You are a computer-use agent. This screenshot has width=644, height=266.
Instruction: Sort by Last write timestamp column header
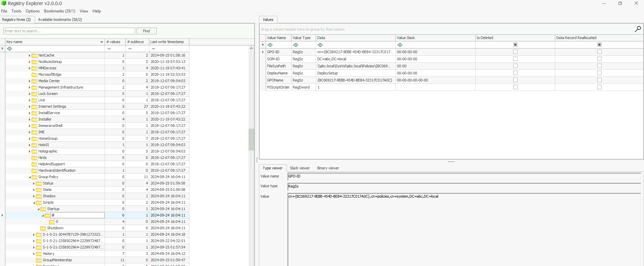click(169, 42)
